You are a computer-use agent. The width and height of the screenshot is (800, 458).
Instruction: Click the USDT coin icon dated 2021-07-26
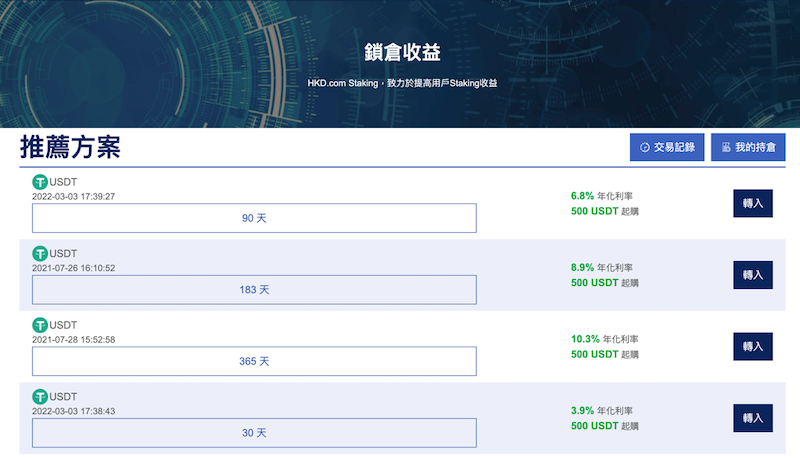click(x=40, y=253)
